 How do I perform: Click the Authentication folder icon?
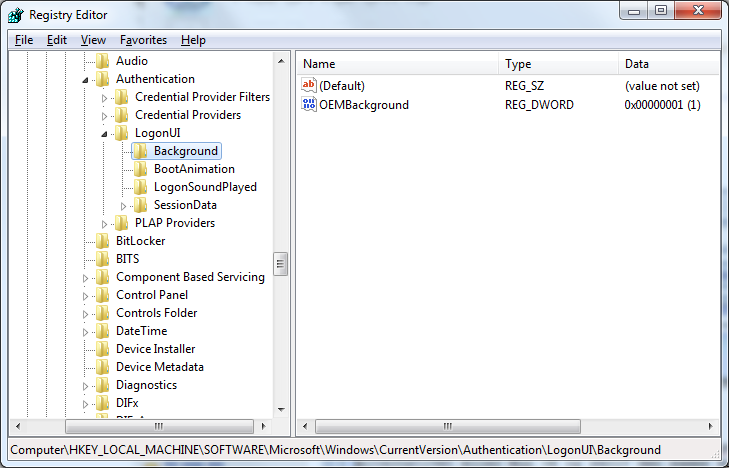pos(102,79)
